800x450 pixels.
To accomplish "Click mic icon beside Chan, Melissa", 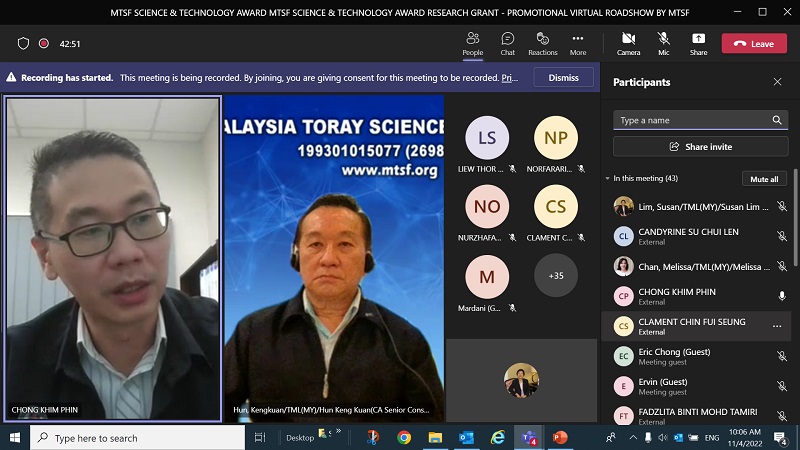I will (781, 266).
